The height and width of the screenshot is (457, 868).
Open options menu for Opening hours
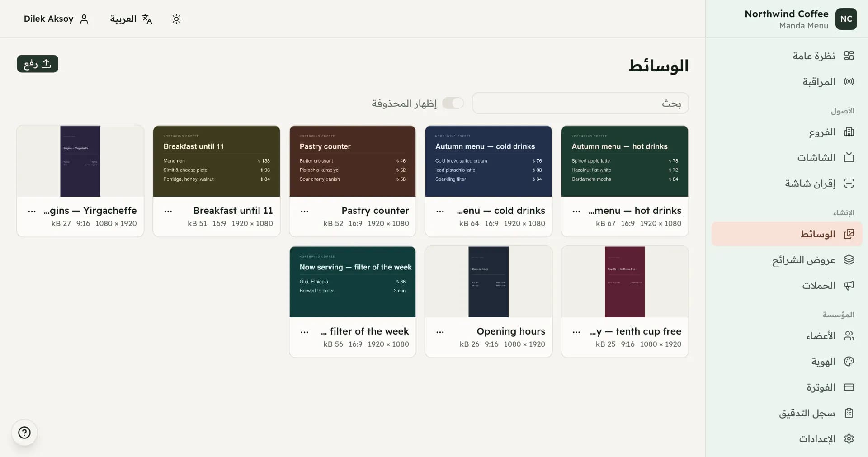coord(440,332)
